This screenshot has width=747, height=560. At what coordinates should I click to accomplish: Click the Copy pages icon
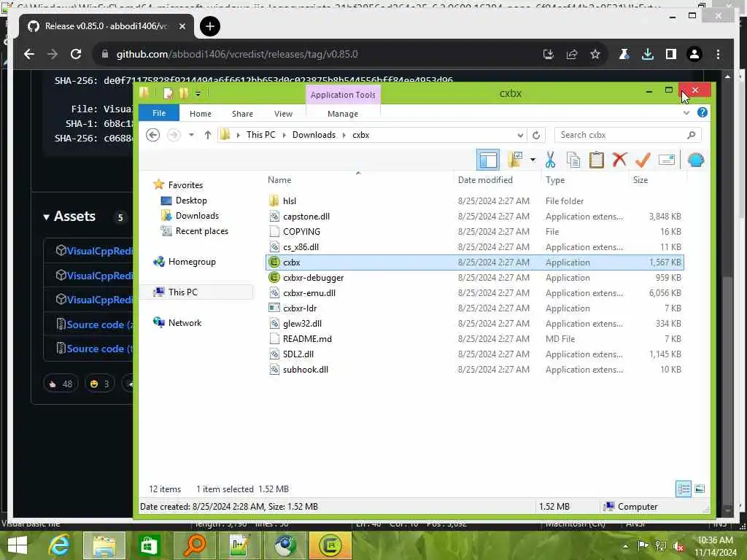click(x=573, y=160)
